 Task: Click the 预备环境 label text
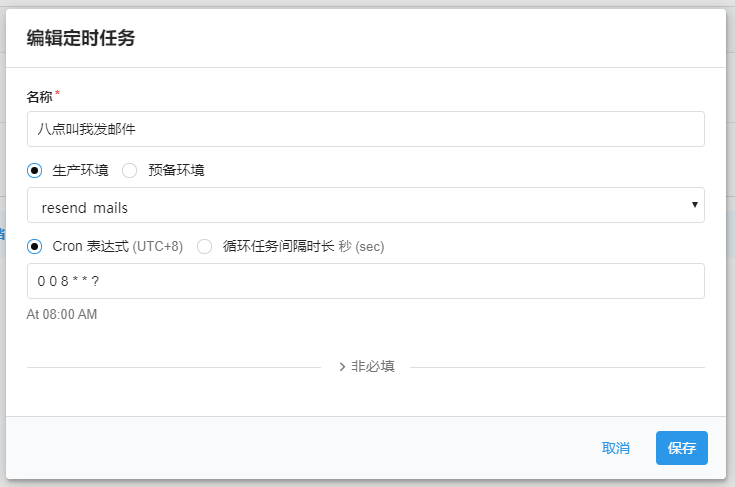click(176, 170)
